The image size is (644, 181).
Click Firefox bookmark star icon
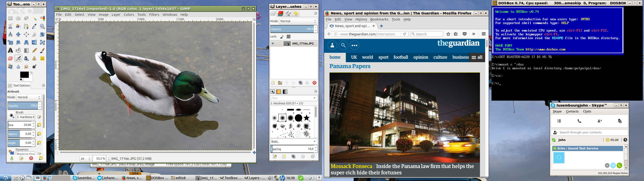point(448,34)
